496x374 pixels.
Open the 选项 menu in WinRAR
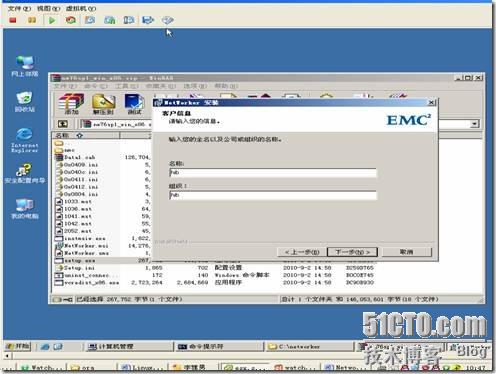coord(195,86)
